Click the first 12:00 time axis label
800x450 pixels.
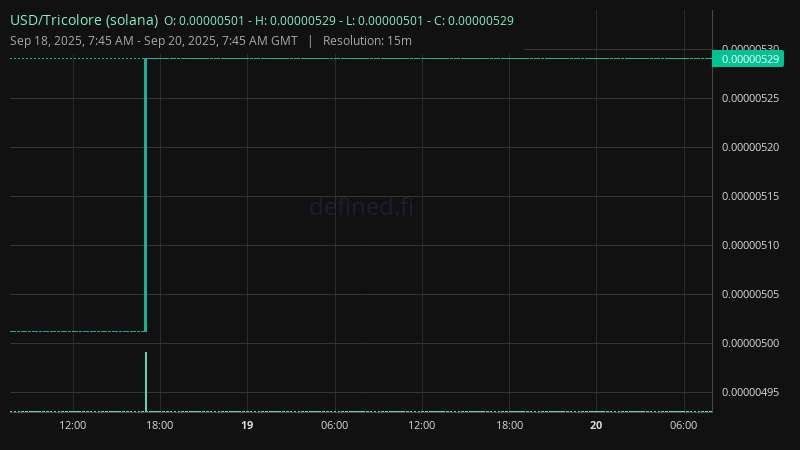[x=73, y=425]
